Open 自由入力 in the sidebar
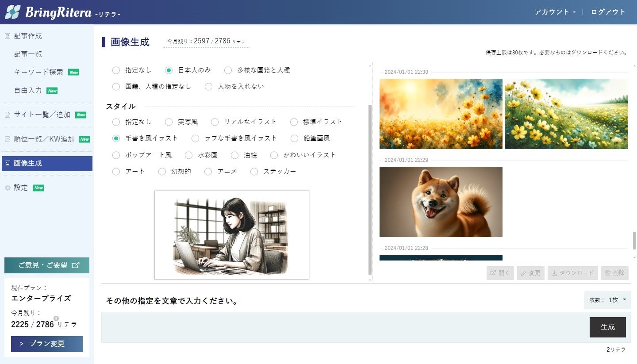This screenshot has height=364, width=637. (28, 90)
